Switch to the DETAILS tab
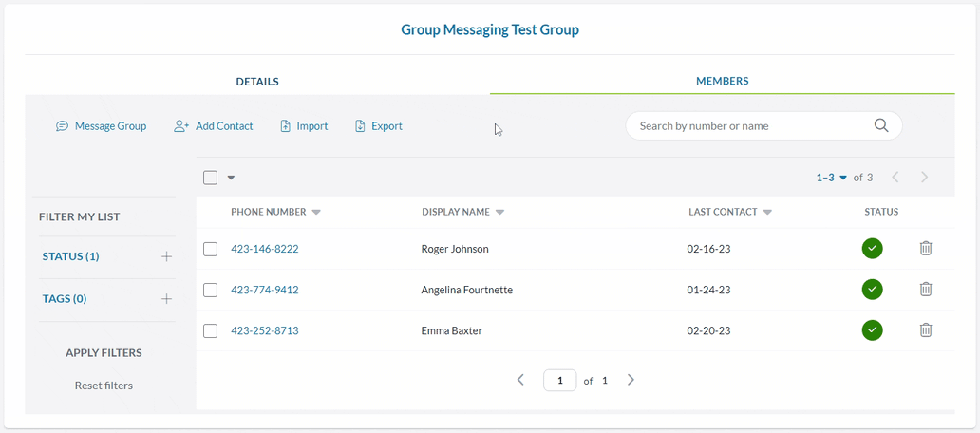Screen dimensions: 980x433 tap(257, 82)
